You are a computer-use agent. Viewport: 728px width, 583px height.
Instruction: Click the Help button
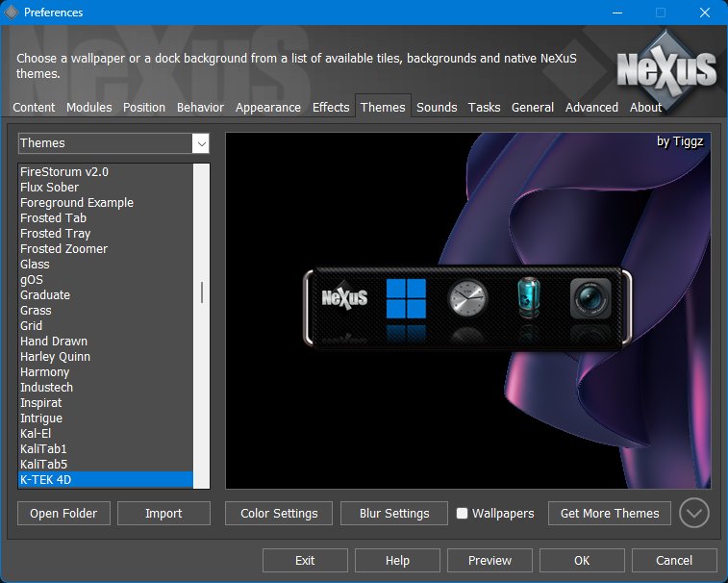[397, 560]
